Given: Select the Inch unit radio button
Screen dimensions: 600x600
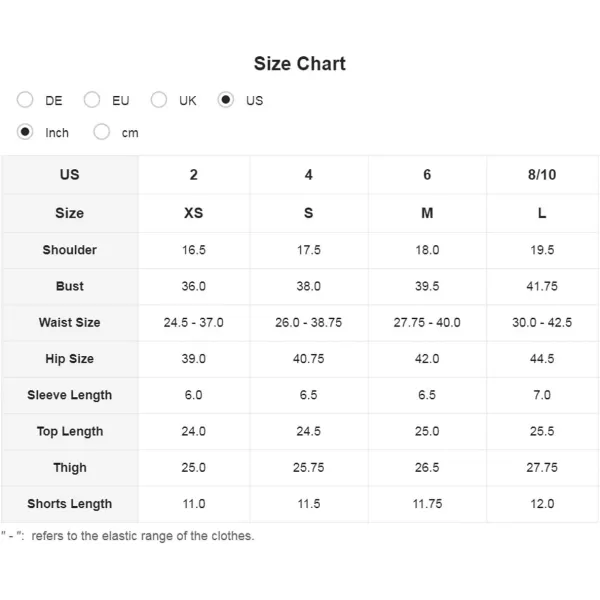Looking at the screenshot, I should [25, 132].
